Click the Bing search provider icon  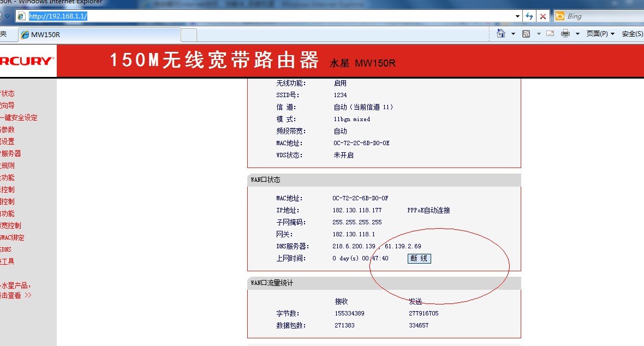[x=559, y=16]
